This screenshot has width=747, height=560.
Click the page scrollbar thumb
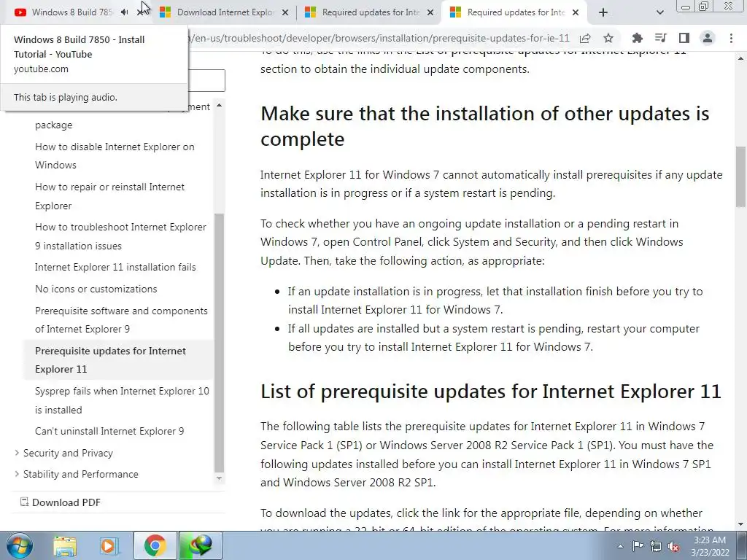coord(741,176)
